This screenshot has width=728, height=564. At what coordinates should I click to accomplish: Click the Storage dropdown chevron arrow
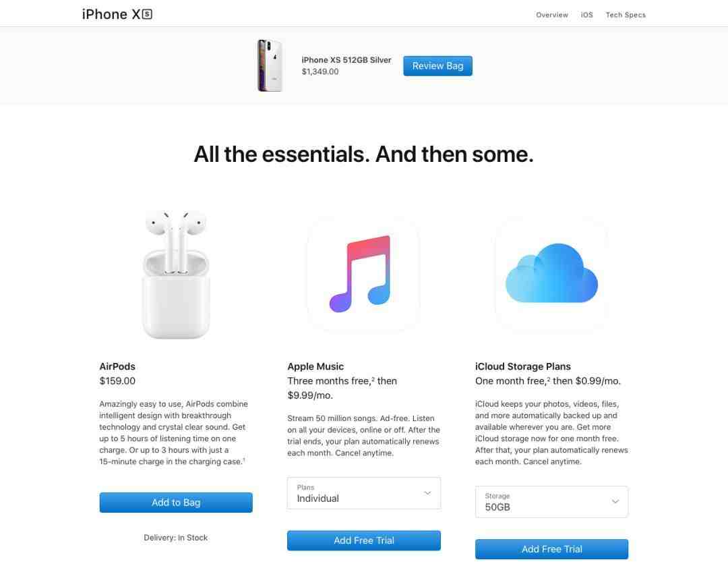coord(615,501)
